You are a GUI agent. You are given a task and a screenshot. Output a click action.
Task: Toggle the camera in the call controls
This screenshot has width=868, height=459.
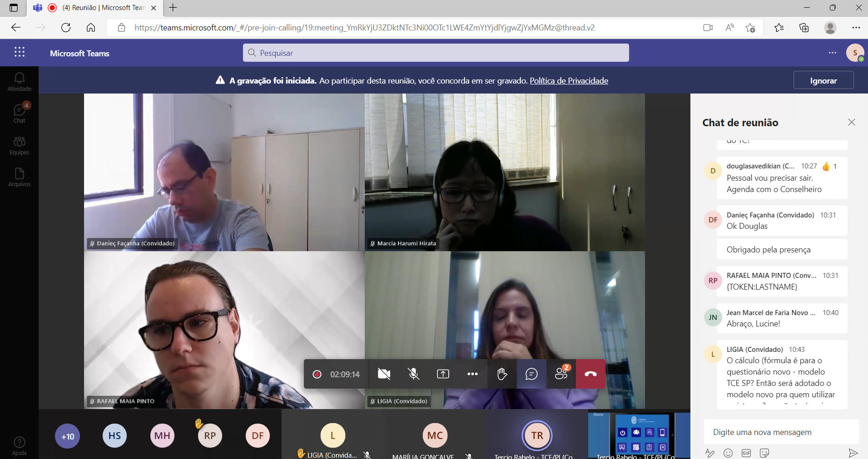(384, 374)
